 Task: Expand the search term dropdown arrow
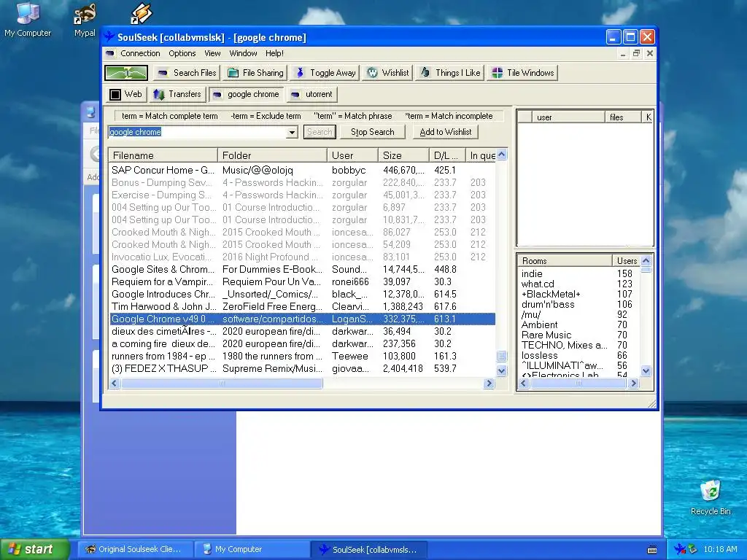click(292, 133)
